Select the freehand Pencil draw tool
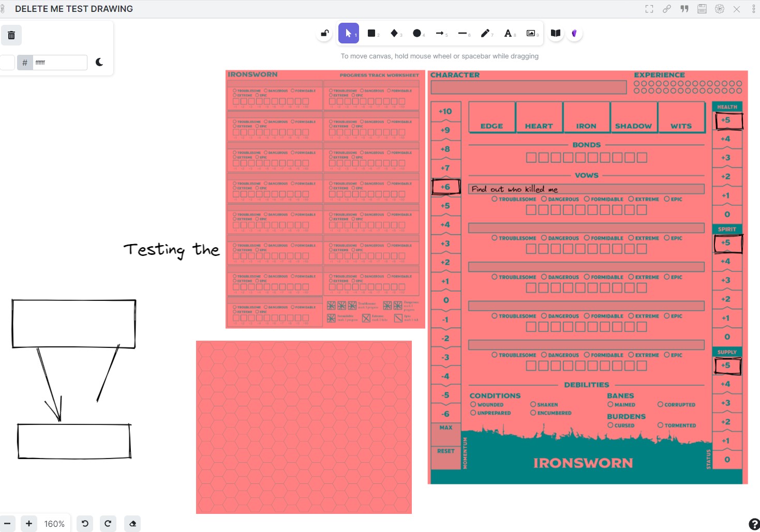760x532 pixels. coord(485,33)
